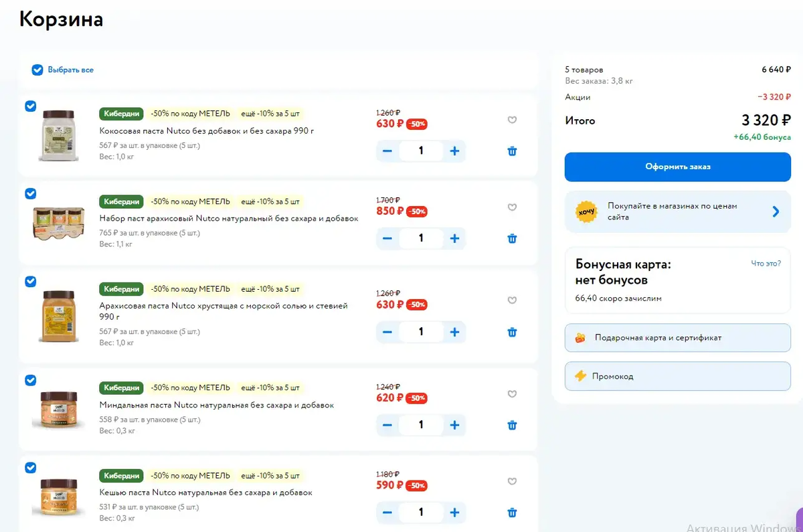Increase almond paste quantity
Viewport: 803px width, 532px height.
click(x=454, y=425)
